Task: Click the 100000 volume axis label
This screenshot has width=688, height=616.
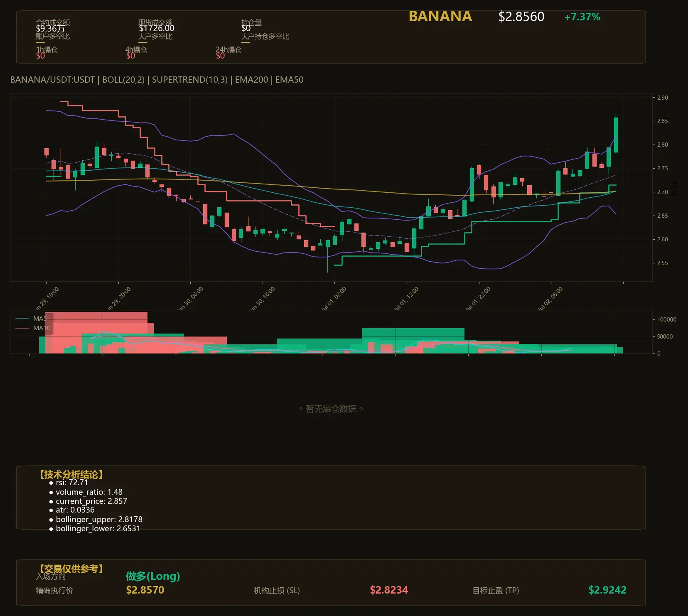Action: (667, 319)
